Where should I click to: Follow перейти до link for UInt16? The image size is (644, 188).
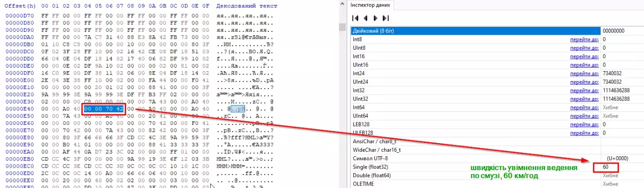(x=584, y=65)
